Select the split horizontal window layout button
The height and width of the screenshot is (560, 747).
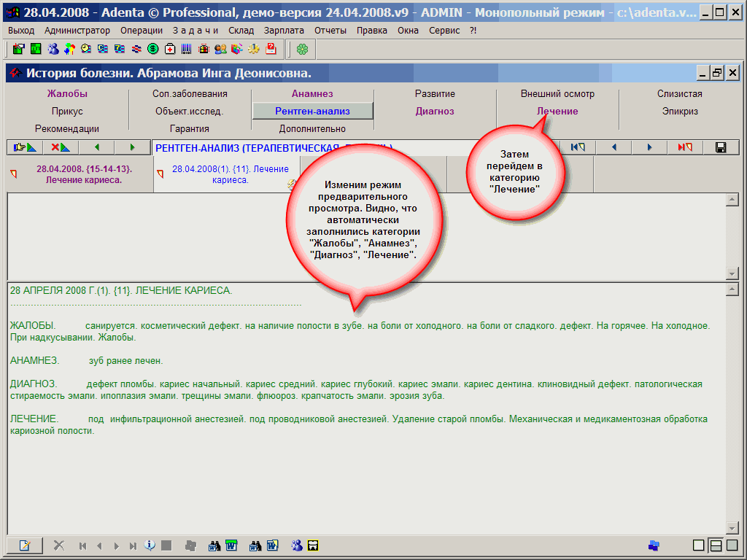point(716,545)
